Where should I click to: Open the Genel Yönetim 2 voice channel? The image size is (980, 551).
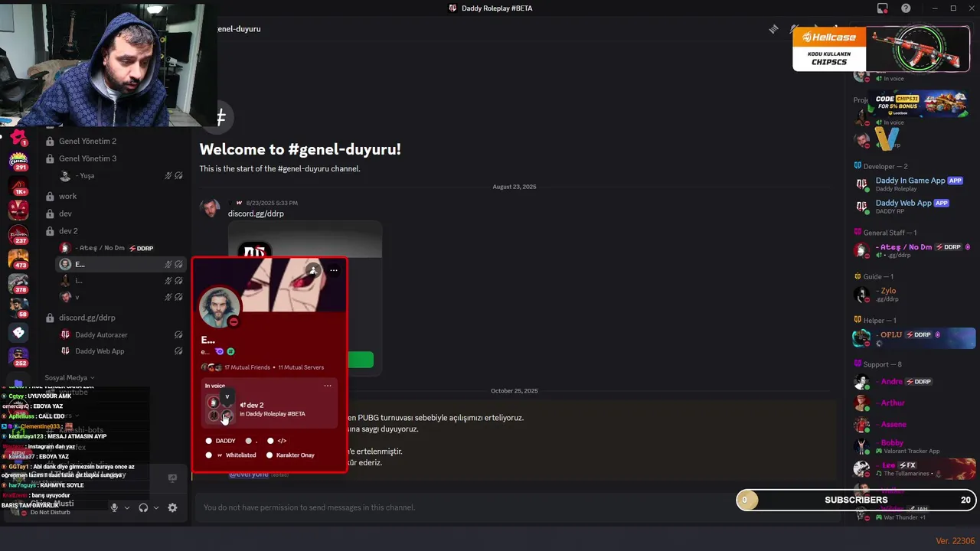(115, 141)
